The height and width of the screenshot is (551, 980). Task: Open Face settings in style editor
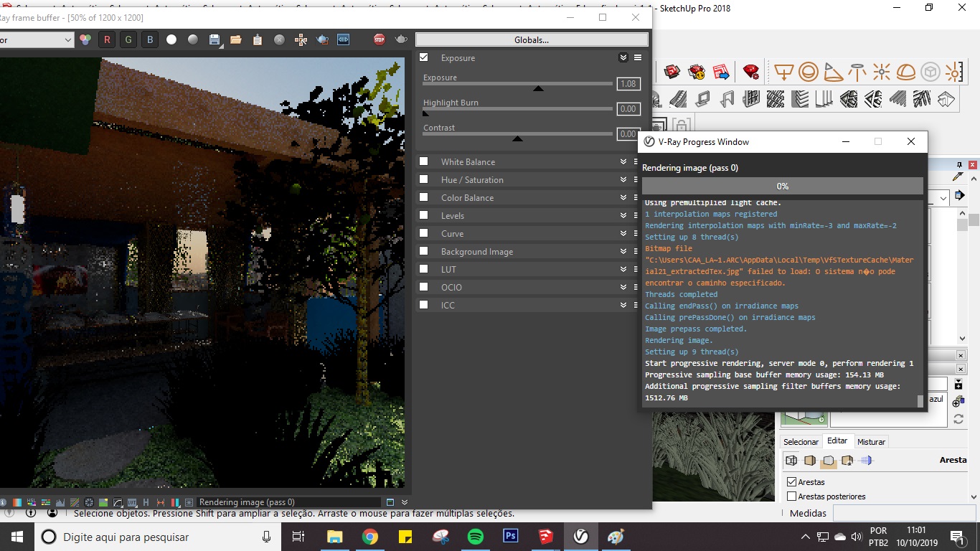810,461
